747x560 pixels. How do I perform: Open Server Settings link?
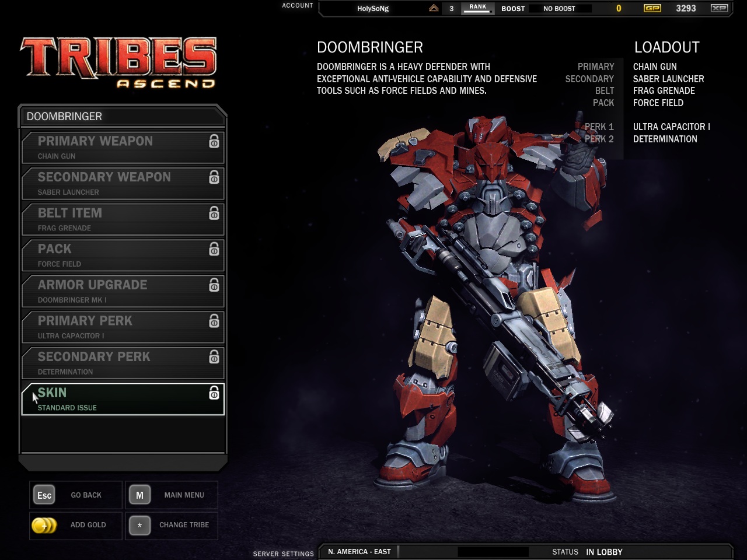coord(283,554)
